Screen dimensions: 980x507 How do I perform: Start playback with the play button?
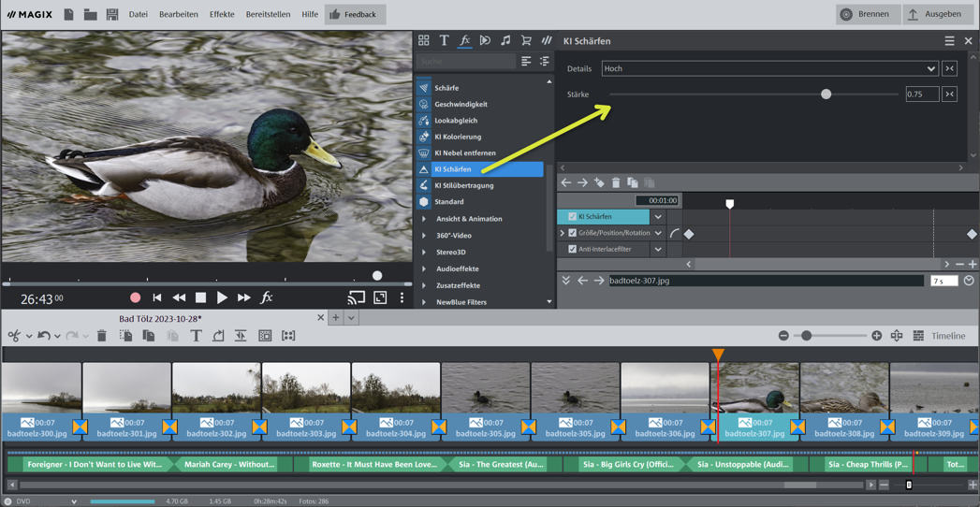coord(222,297)
